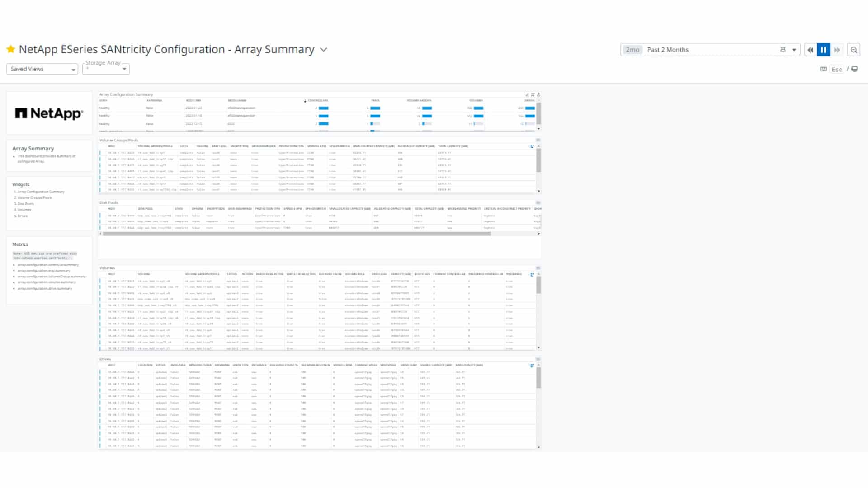Click the Array Summary heading
This screenshot has width=868, height=488.
coord(33,149)
